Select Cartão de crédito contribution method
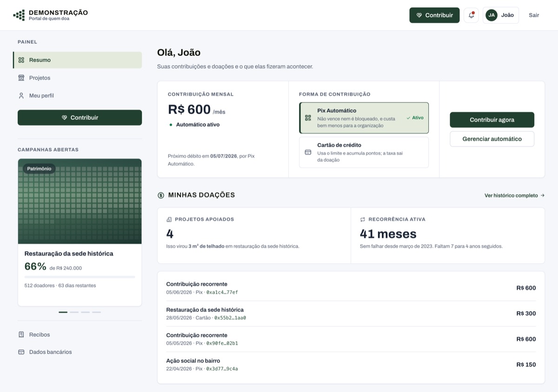 364,152
